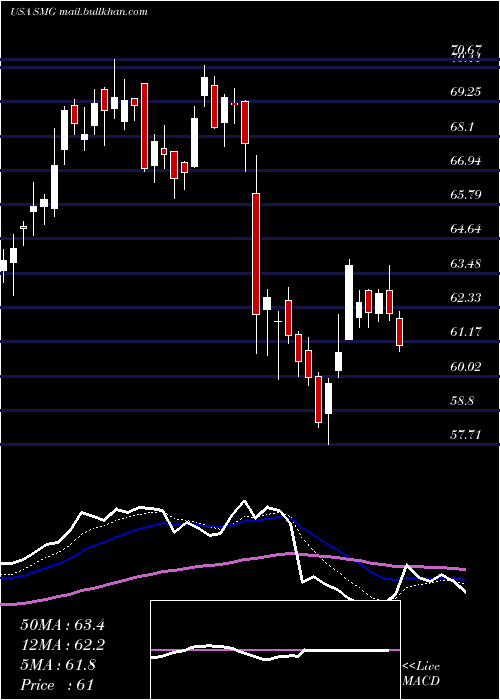Click the 64.64 price label
This screenshot has height=700, width=500.
(466, 229)
